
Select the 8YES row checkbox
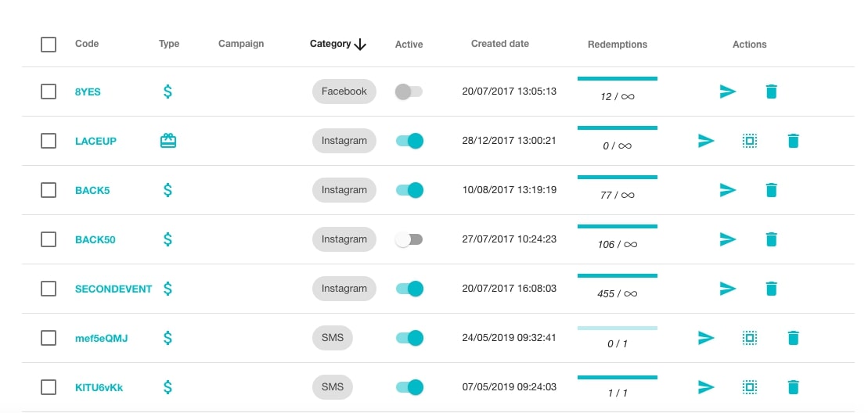(49, 92)
